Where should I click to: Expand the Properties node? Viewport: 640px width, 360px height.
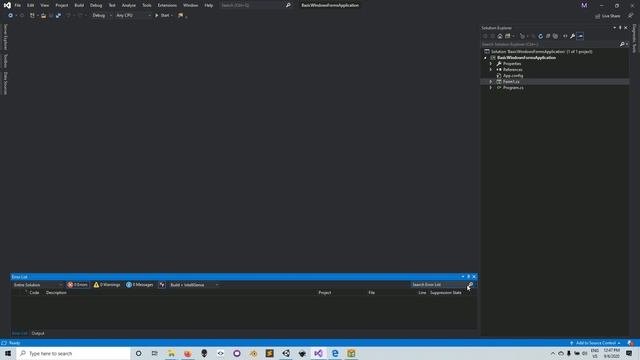tap(491, 64)
